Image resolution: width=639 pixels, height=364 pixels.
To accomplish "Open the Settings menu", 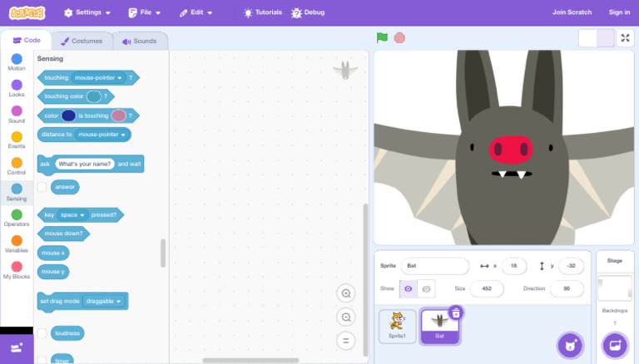I will click(87, 12).
